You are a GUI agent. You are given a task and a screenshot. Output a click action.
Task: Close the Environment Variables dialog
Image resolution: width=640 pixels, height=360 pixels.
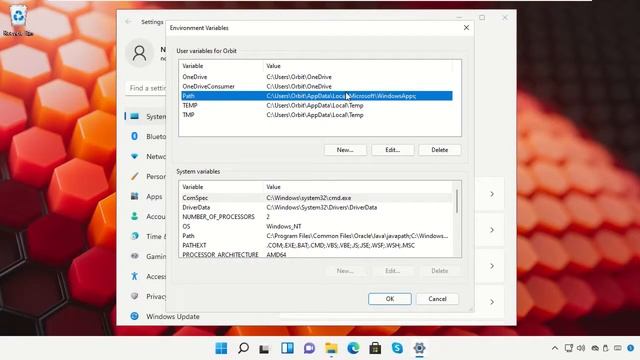[466, 28]
